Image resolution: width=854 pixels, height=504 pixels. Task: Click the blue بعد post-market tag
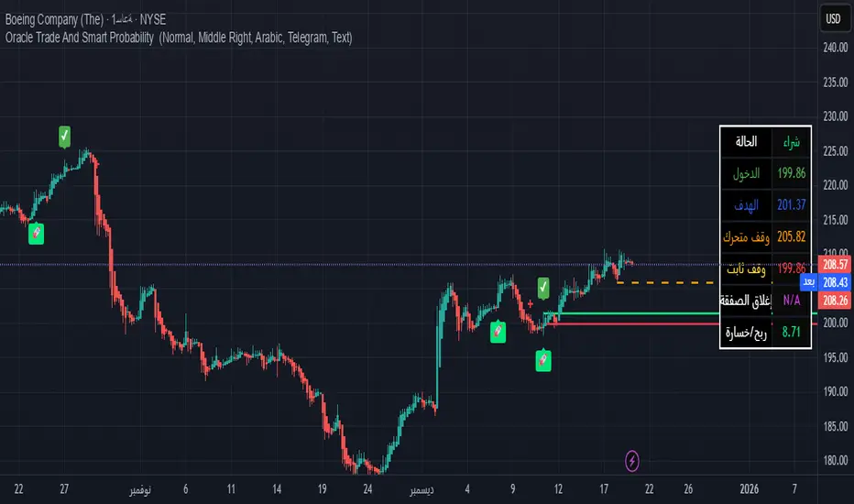pyautogui.click(x=809, y=281)
